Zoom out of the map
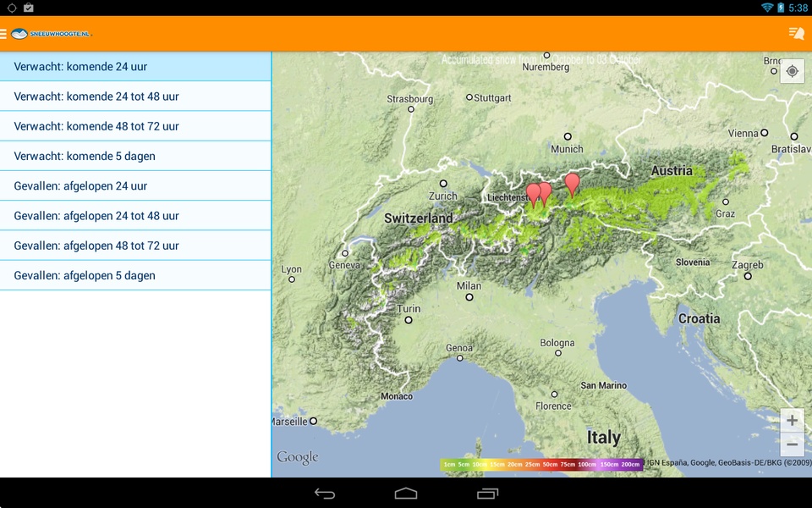 (x=792, y=444)
